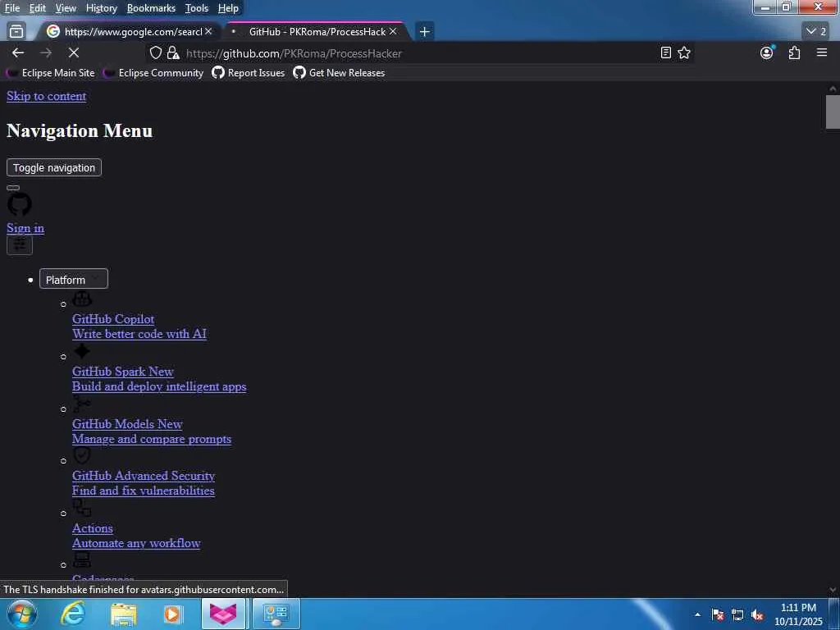Click the GitHub octocat logo
Image resolution: width=840 pixels, height=630 pixels.
click(x=20, y=204)
